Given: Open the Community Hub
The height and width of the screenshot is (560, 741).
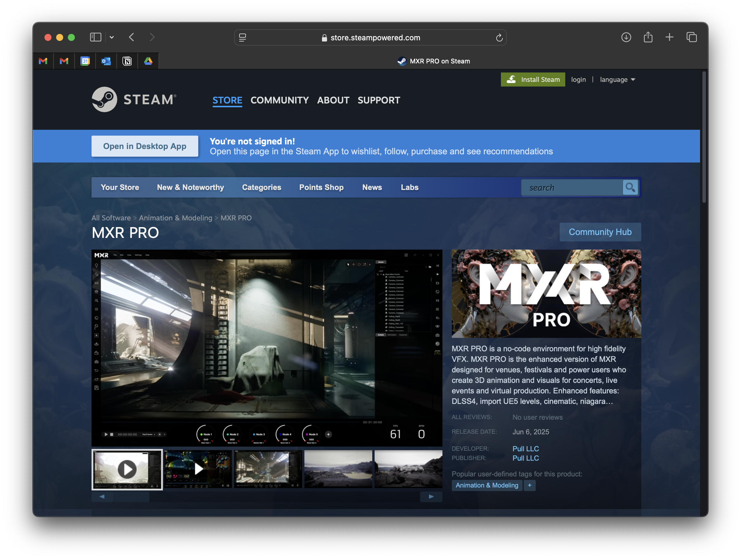Looking at the screenshot, I should (600, 232).
